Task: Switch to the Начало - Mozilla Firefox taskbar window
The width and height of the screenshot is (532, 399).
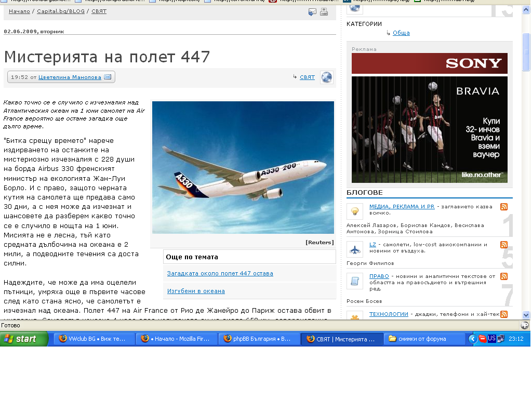Action: [177, 339]
